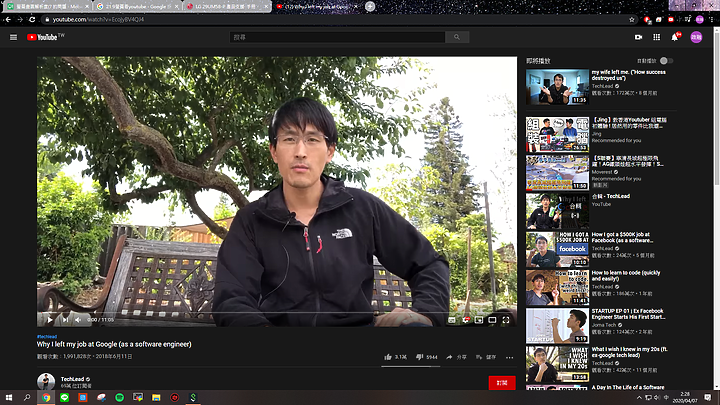The image size is (720, 405).
Task: Click Chrome in the taskbar
Action: (x=46, y=398)
